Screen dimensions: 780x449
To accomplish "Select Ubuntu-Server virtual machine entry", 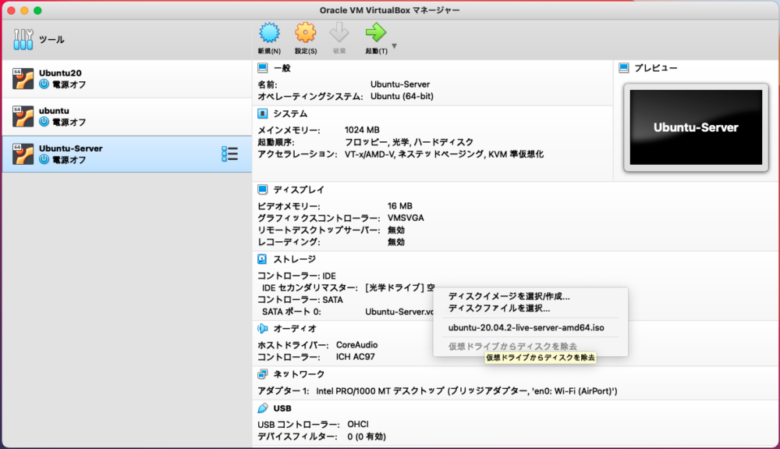I will click(x=127, y=155).
